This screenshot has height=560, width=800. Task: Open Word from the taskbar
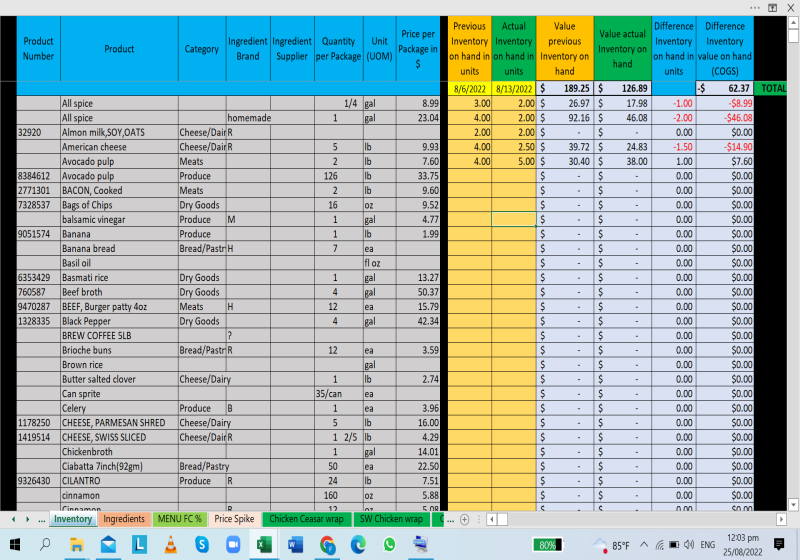click(x=295, y=545)
